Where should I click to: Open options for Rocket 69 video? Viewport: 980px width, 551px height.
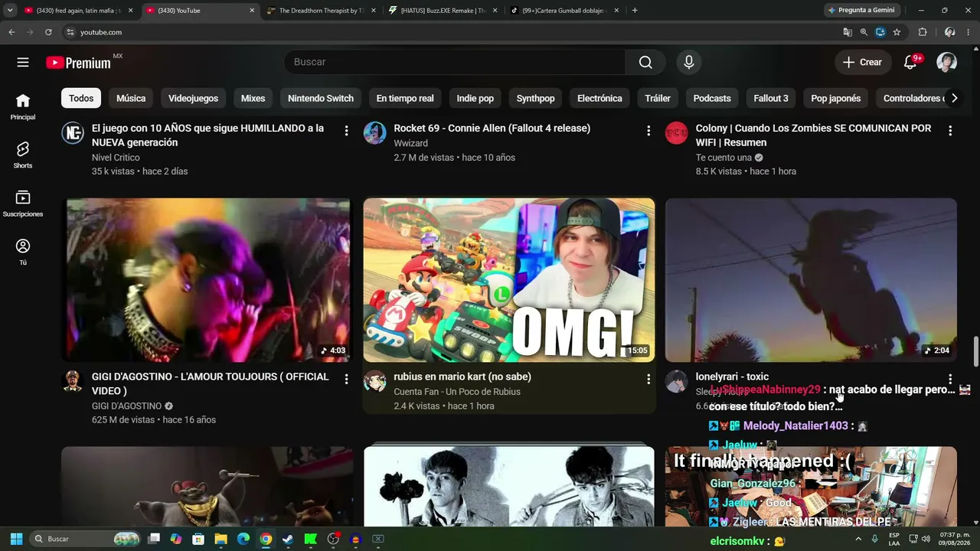[x=648, y=131]
